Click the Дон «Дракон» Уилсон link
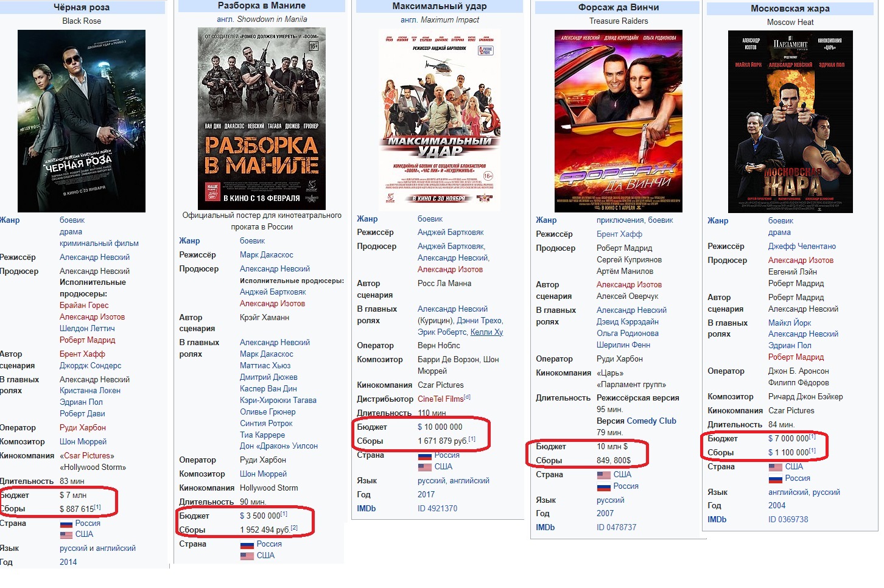This screenshot has height=588, width=884. point(279,446)
